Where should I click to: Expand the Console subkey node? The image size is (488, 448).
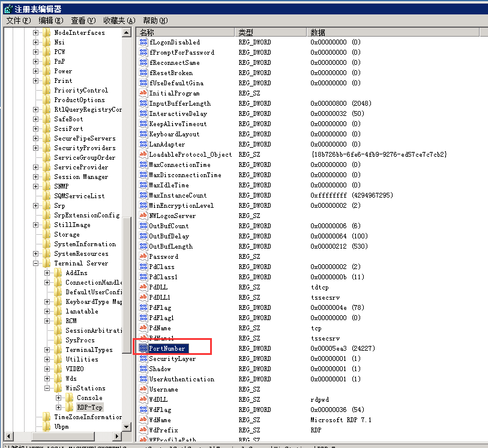coord(59,398)
